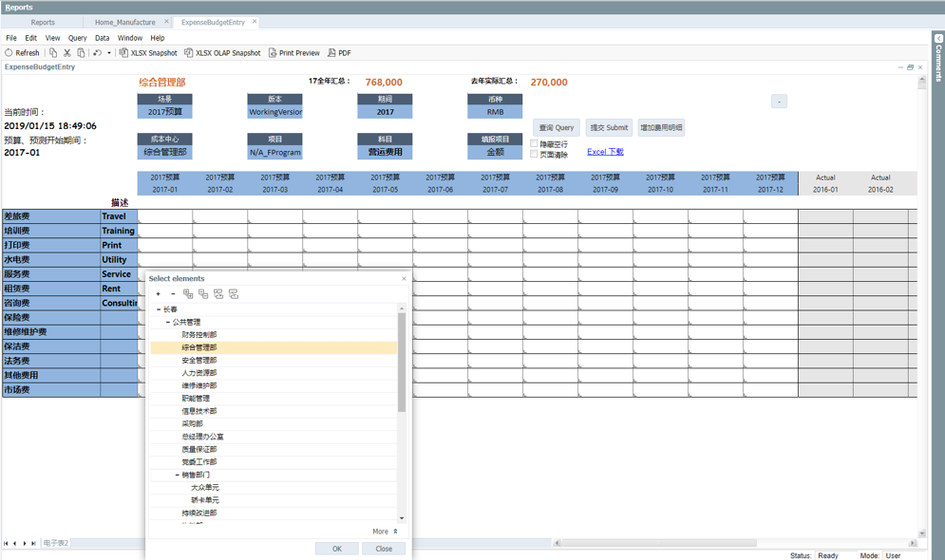This screenshot has height=560, width=945.
Task: Go to the next sheet navigation arrow
Action: pyautogui.click(x=25, y=543)
